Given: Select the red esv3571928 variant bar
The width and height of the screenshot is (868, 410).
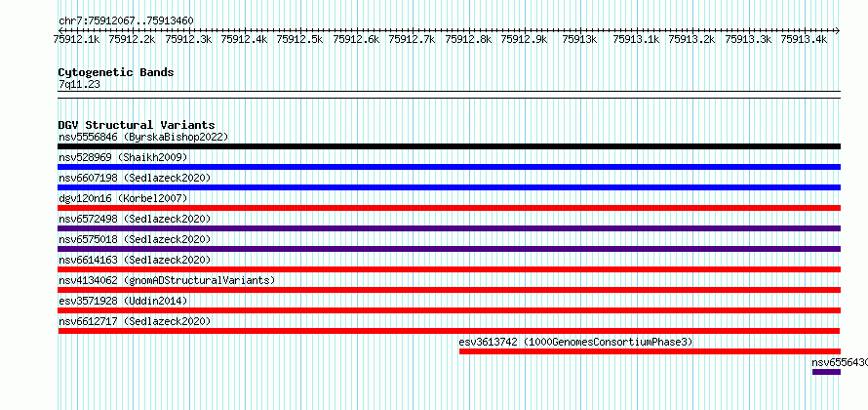Looking at the screenshot, I should (x=450, y=310).
